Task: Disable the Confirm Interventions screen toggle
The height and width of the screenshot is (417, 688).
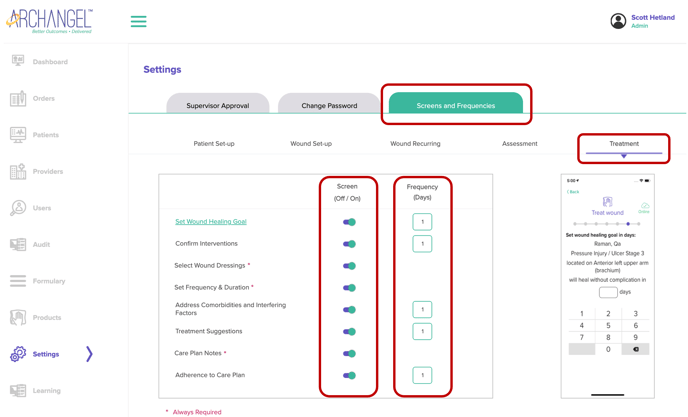Action: pyautogui.click(x=349, y=244)
